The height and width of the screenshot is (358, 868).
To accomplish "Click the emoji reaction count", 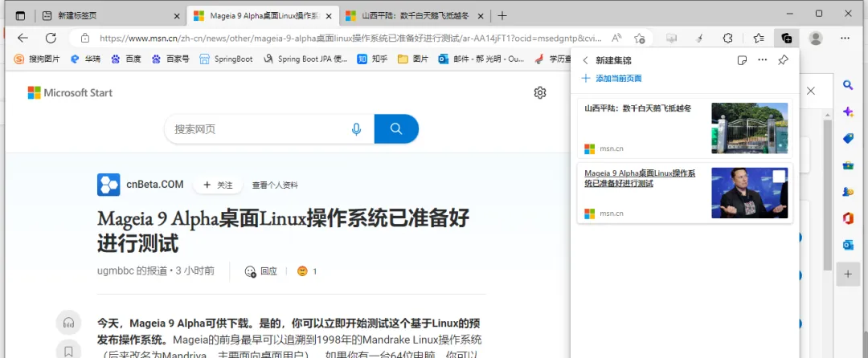I will point(307,271).
